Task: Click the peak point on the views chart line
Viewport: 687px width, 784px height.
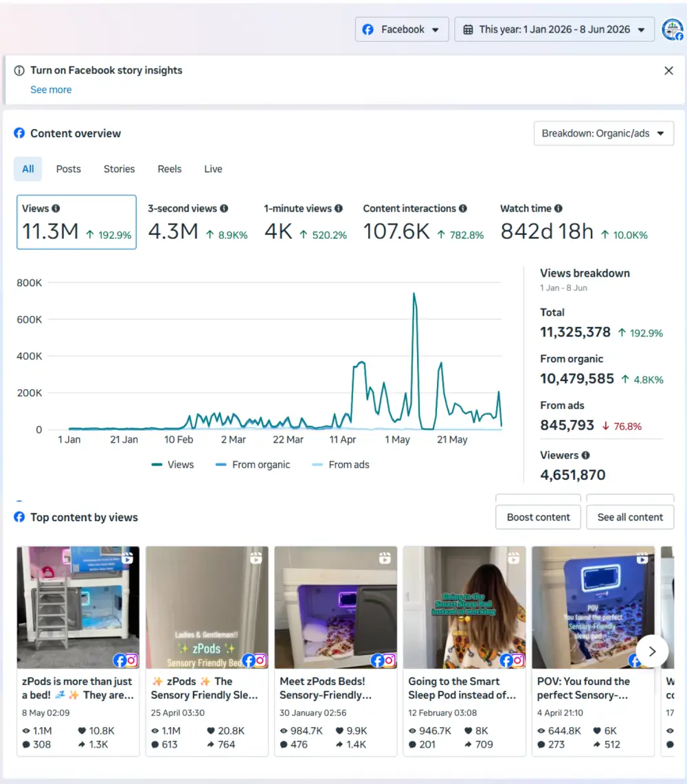Action: click(414, 294)
